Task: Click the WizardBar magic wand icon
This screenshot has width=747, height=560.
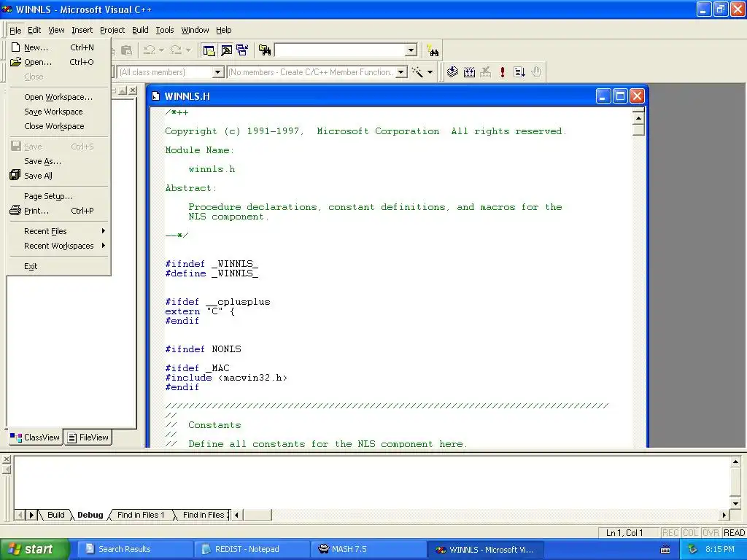Action: coord(417,72)
